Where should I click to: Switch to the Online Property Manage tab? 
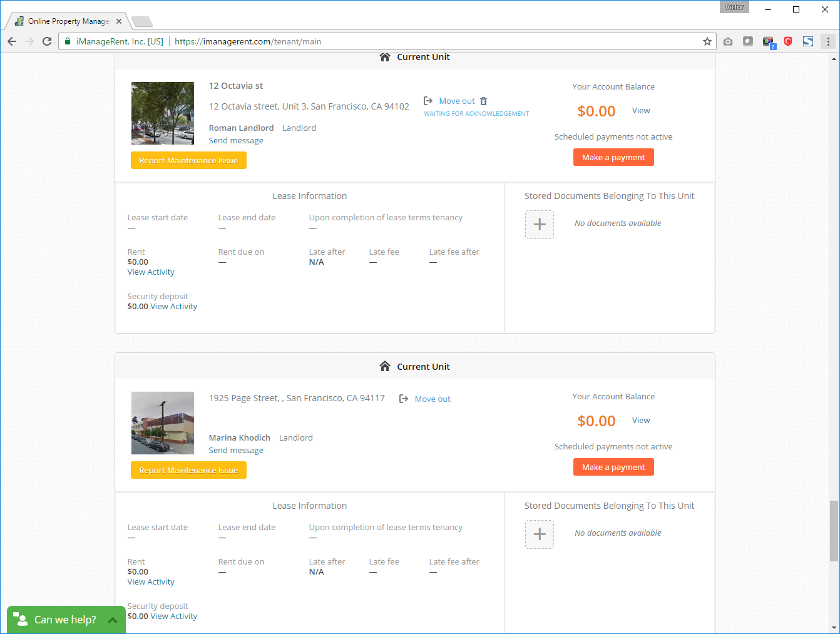(x=64, y=21)
